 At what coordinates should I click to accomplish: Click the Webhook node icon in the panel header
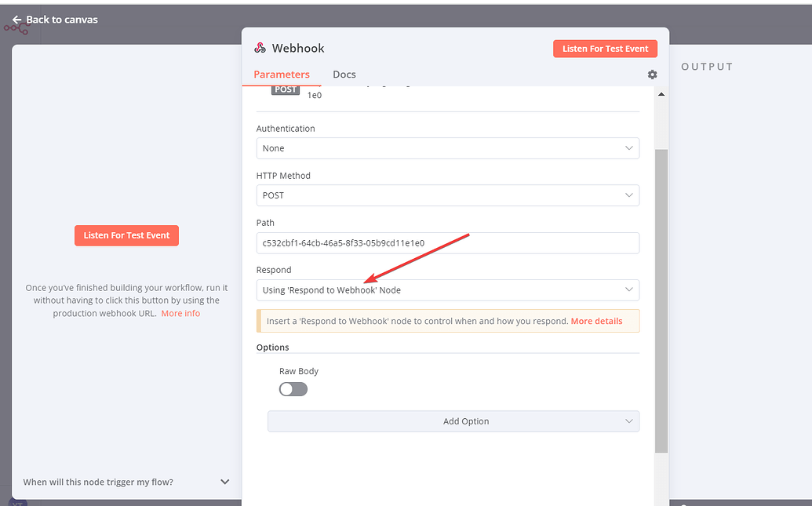tap(259, 48)
